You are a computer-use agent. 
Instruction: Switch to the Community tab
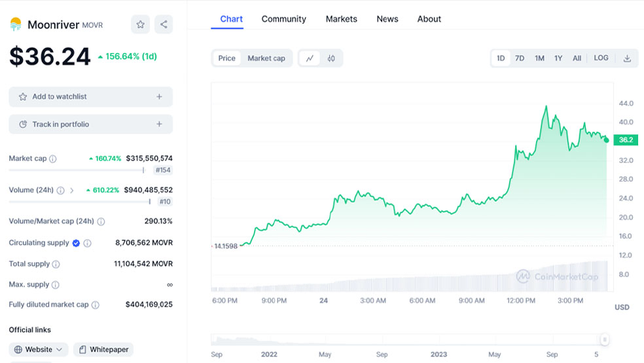point(283,19)
